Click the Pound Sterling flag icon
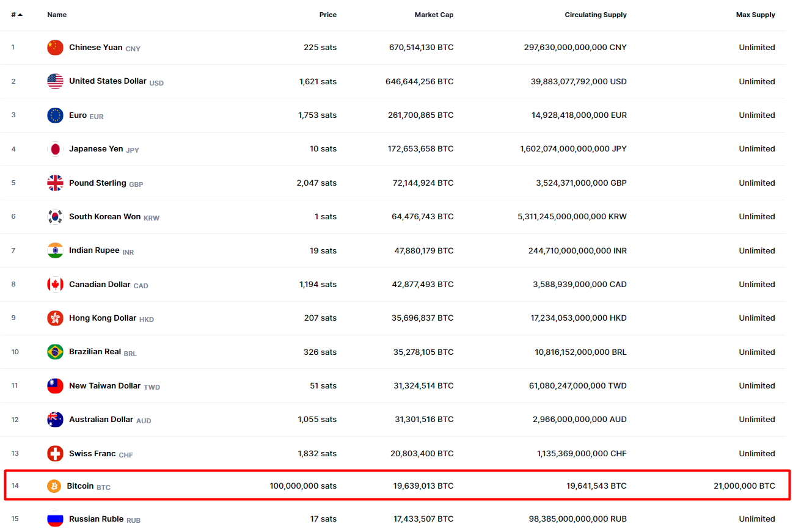This screenshot has width=804, height=532. (55, 183)
